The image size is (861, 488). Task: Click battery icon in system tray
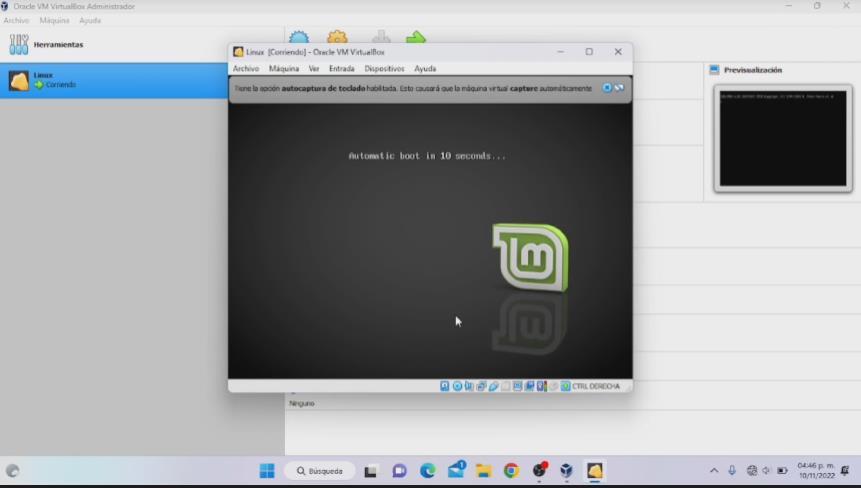782,470
